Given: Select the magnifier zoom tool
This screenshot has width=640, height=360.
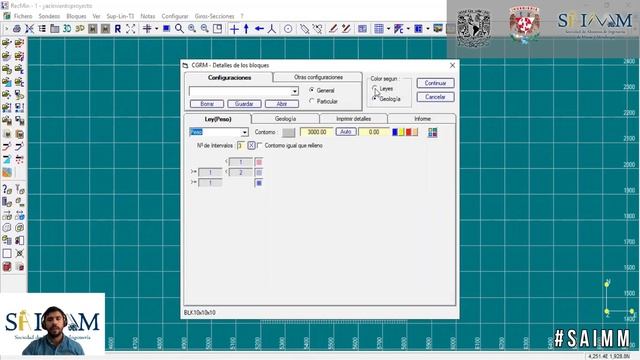Looking at the screenshot, I should 179,29.
